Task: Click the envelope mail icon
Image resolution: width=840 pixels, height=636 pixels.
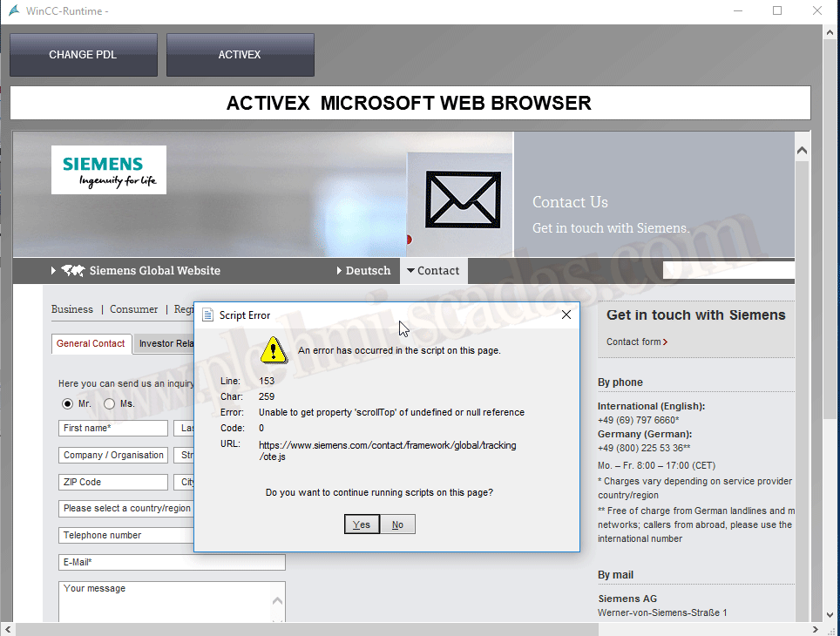Action: pos(463,198)
